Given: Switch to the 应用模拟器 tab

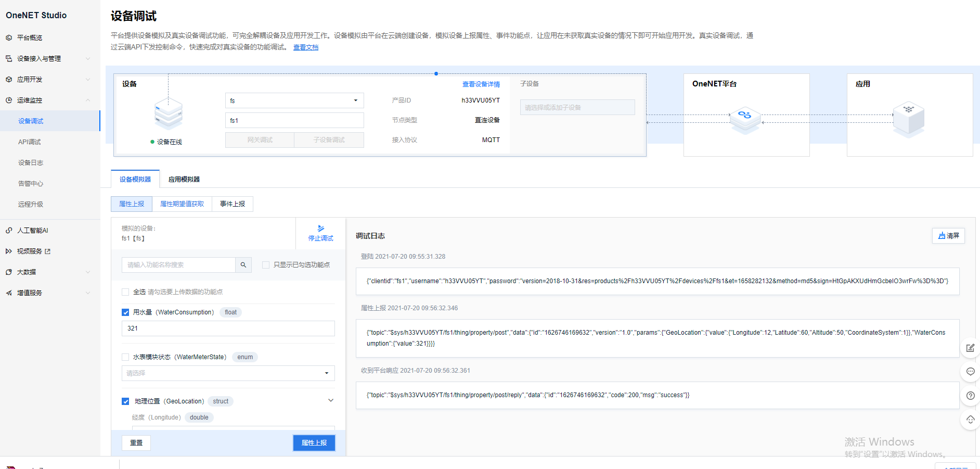Looking at the screenshot, I should tap(184, 179).
